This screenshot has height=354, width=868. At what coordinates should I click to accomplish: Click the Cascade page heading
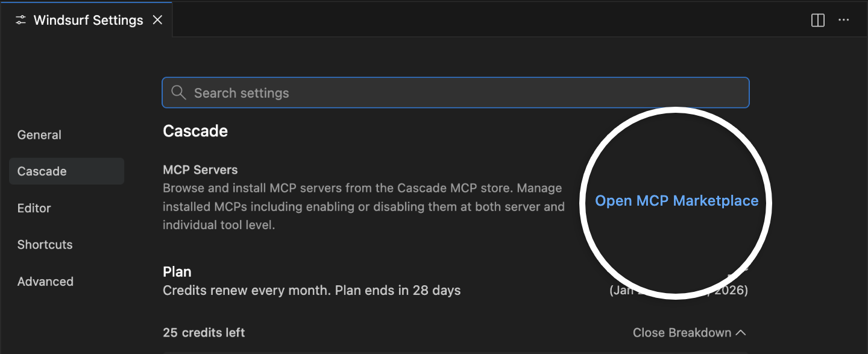[195, 130]
